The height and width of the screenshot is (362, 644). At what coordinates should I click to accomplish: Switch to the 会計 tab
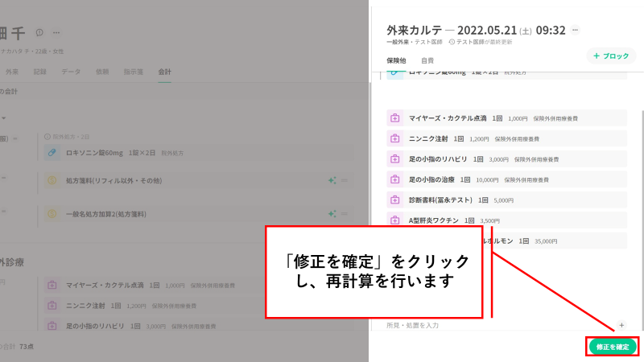pos(165,72)
